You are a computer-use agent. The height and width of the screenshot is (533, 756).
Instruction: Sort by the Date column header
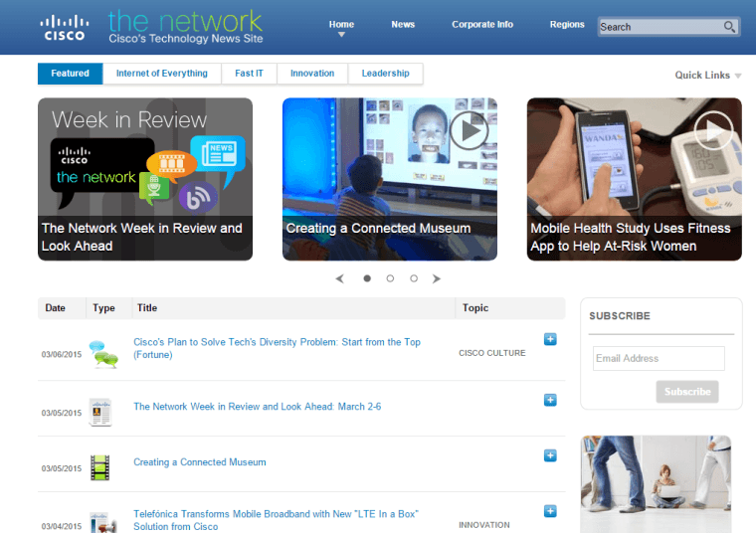55,308
